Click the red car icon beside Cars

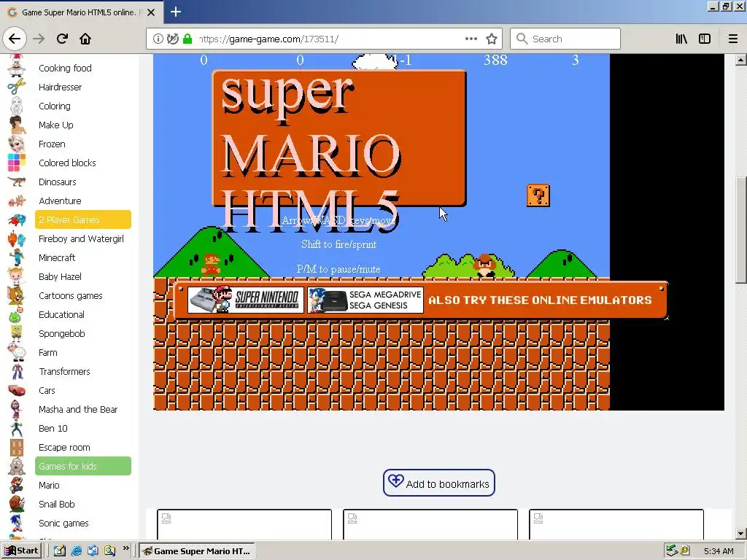click(x=17, y=390)
